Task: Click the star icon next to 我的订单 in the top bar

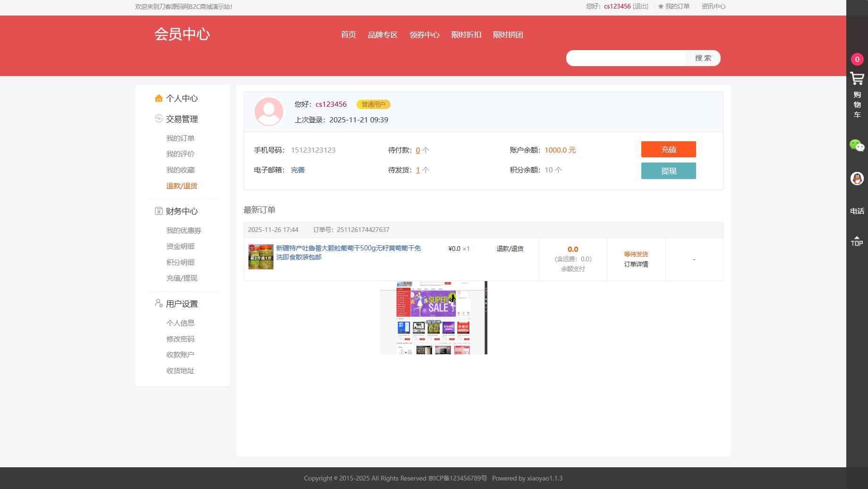Action: [x=660, y=7]
